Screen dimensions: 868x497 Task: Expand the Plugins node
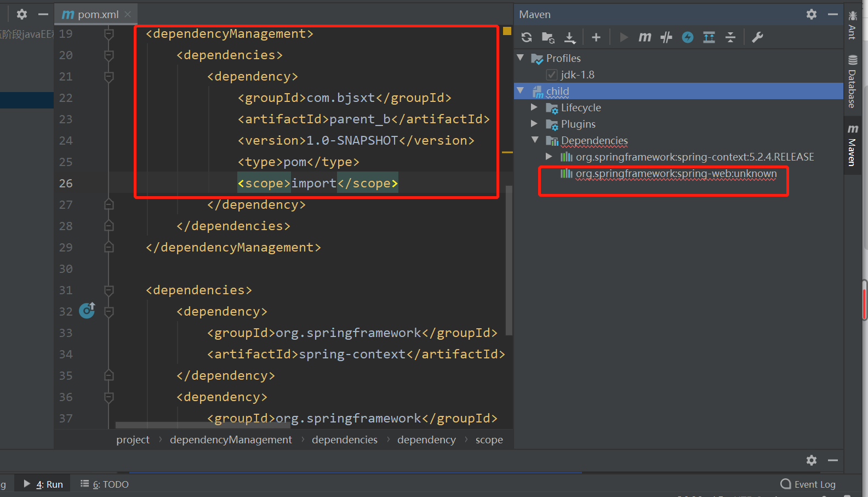point(534,123)
